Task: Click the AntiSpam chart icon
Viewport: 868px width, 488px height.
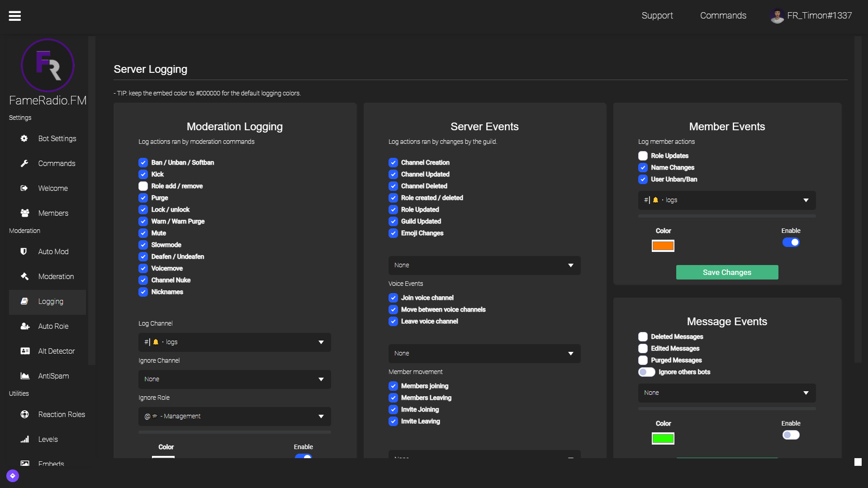Action: pyautogui.click(x=25, y=376)
